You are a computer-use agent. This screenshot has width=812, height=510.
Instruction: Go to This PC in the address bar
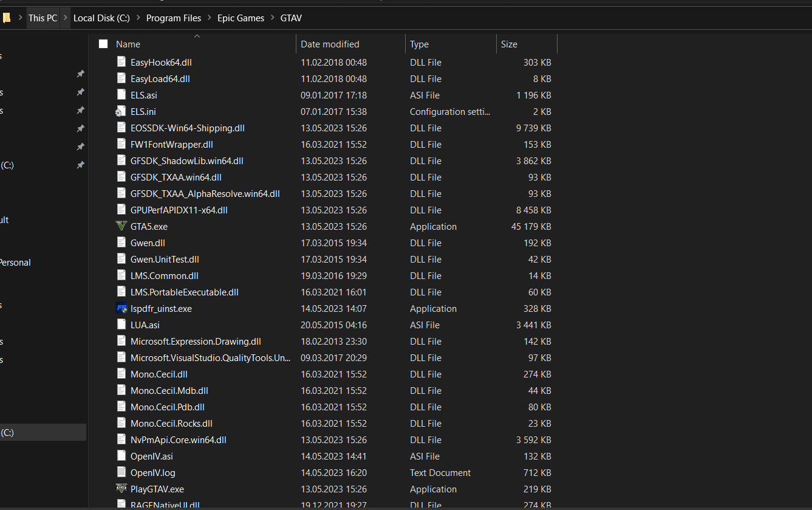click(x=43, y=18)
